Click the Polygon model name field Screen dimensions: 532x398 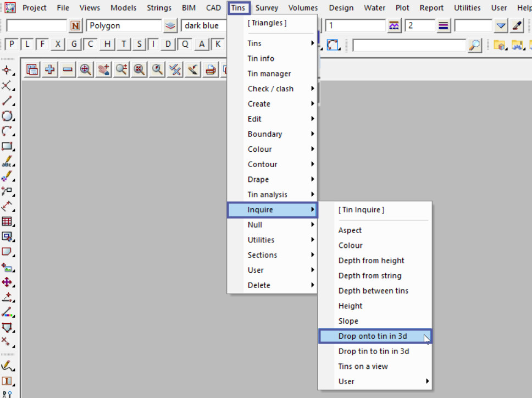(x=124, y=26)
